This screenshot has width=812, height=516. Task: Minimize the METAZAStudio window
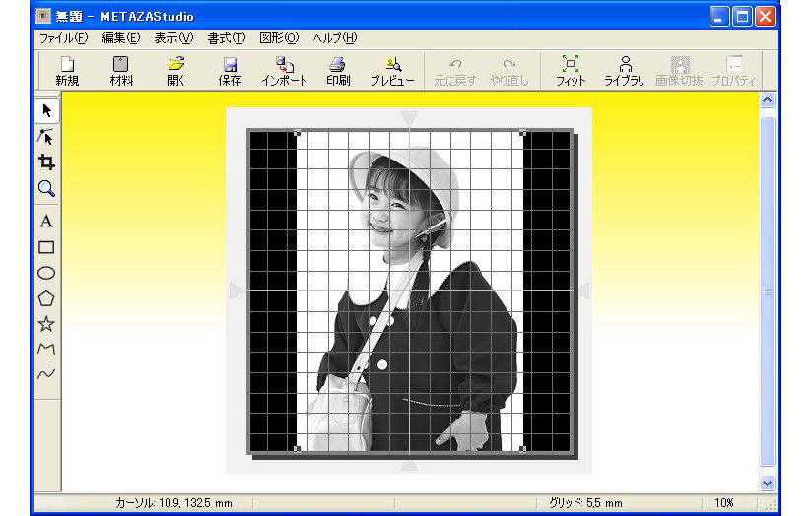[x=718, y=17]
